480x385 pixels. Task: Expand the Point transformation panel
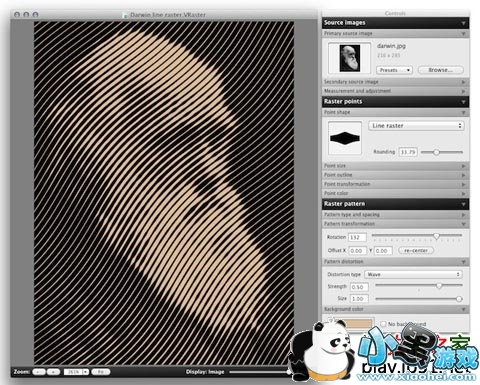click(395, 184)
